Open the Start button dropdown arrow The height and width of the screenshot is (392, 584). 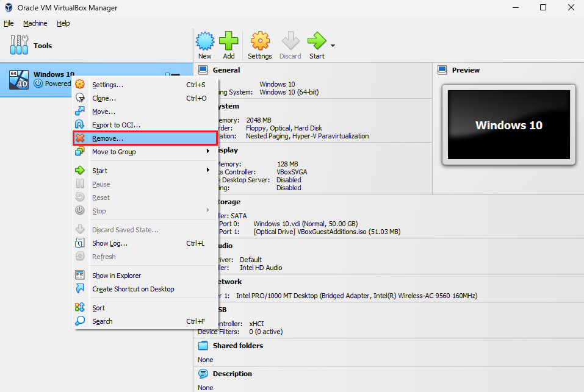tap(333, 45)
